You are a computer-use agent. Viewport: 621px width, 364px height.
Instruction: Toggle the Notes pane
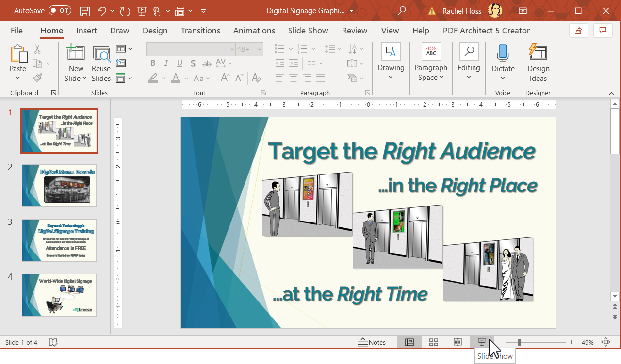click(x=372, y=342)
